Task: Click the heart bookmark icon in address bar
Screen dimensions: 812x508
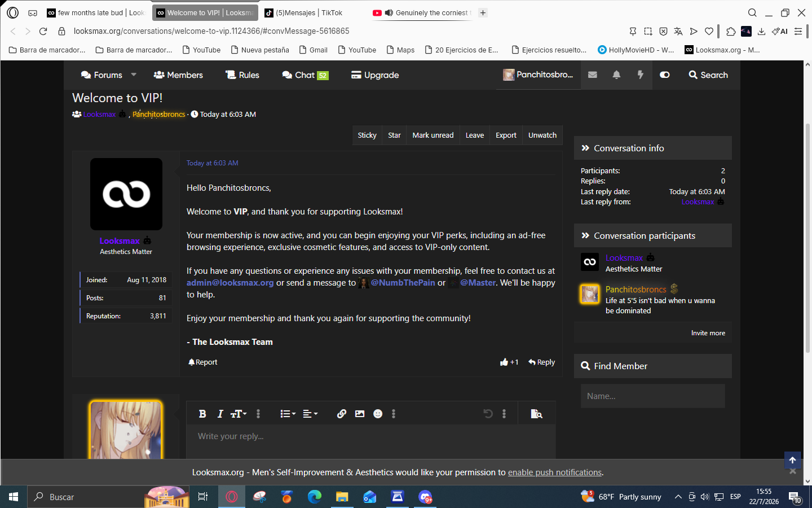Action: pyautogui.click(x=709, y=32)
